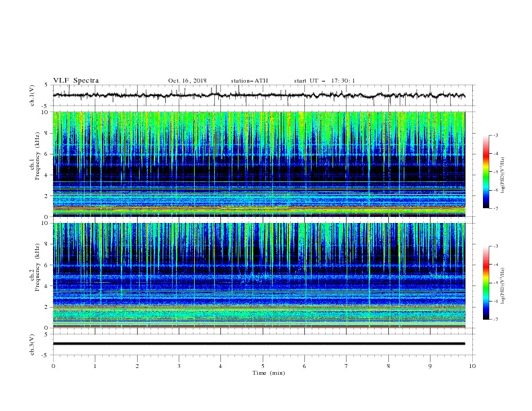
Task: Click time axis tick label "0"
Action: (x=53, y=366)
